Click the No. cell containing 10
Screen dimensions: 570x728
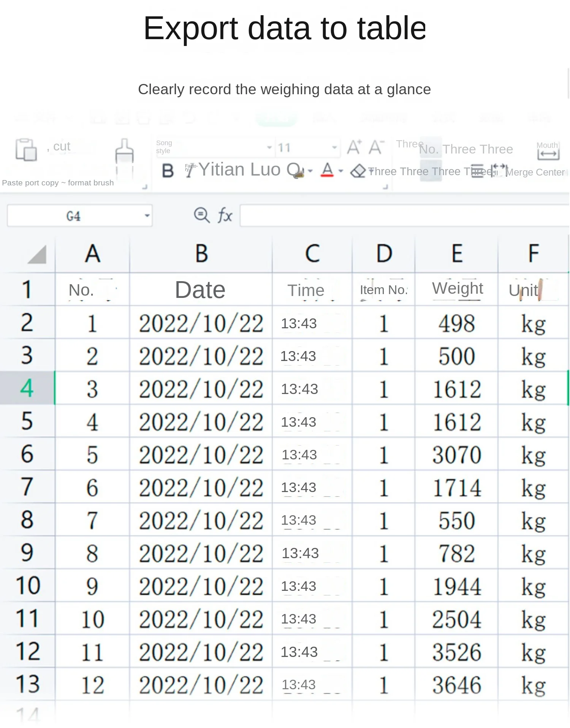[x=93, y=619]
